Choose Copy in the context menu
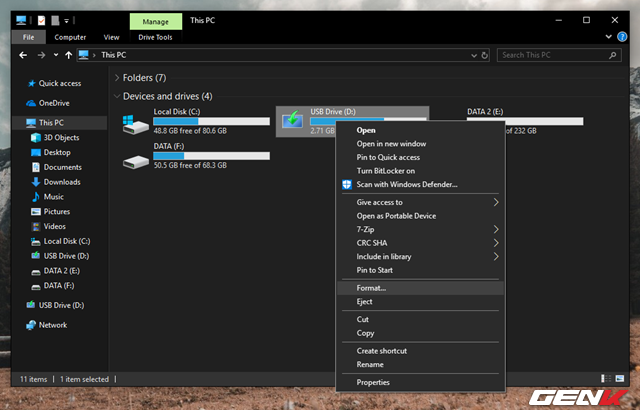Viewport: 640px width, 410px height. point(420,333)
